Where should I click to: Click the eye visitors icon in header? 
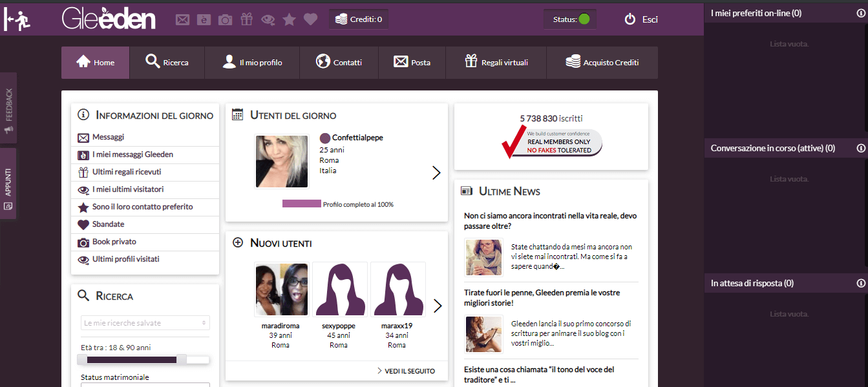point(268,20)
